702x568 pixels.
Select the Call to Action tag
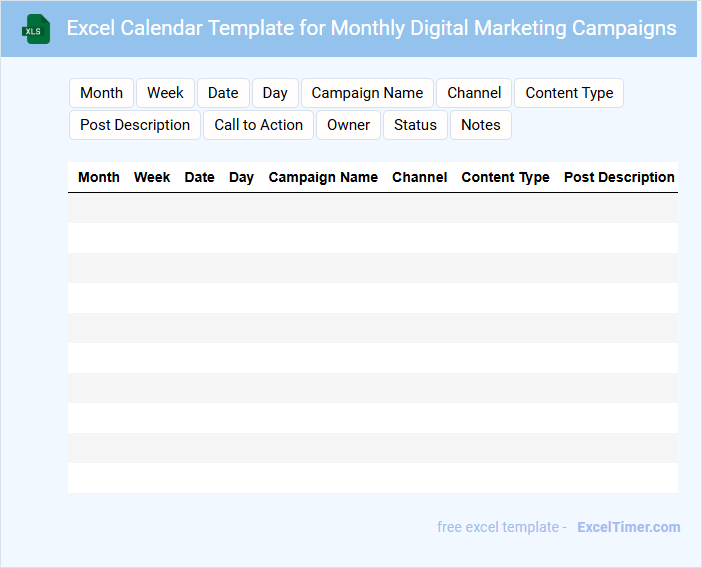pyautogui.click(x=258, y=125)
